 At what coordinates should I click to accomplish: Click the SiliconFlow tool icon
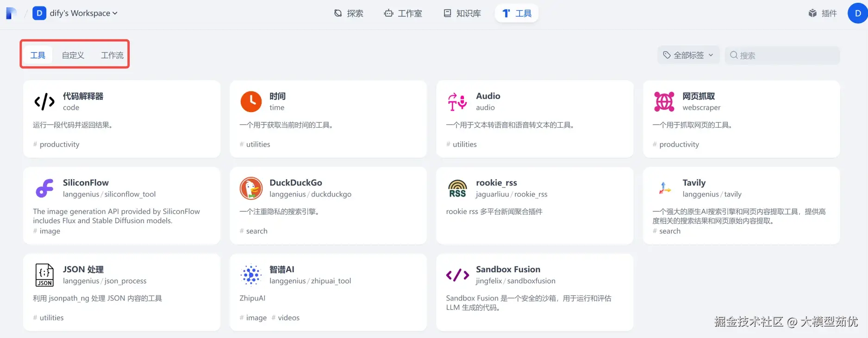click(x=44, y=188)
